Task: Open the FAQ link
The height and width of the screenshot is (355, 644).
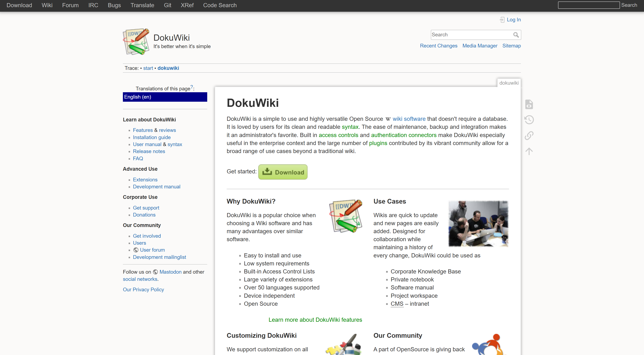Action: point(138,159)
